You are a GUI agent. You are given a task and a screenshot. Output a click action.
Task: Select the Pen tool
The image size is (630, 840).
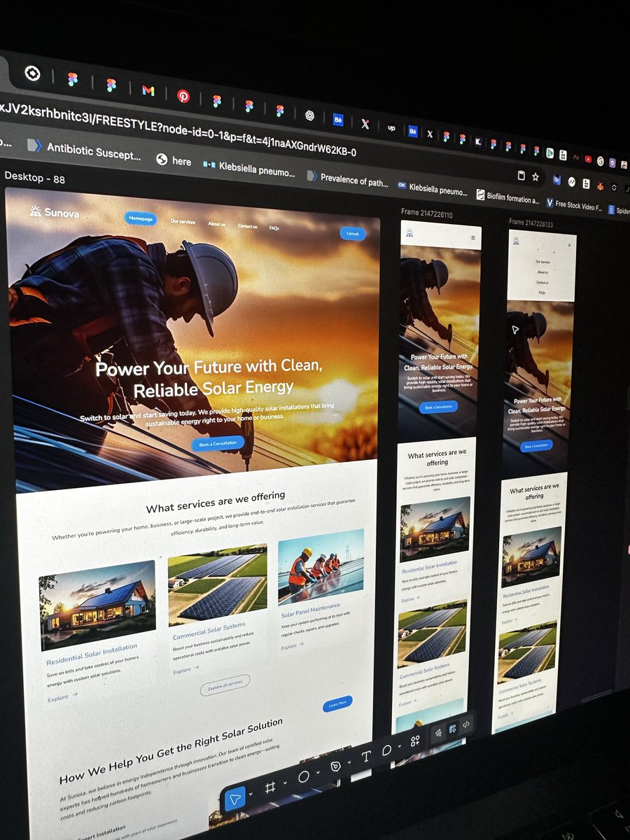pyautogui.click(x=335, y=766)
